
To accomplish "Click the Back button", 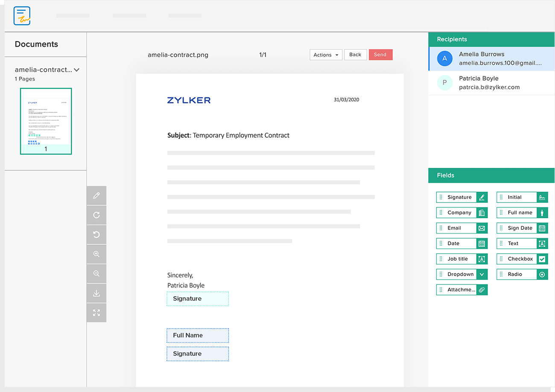I will 355,55.
